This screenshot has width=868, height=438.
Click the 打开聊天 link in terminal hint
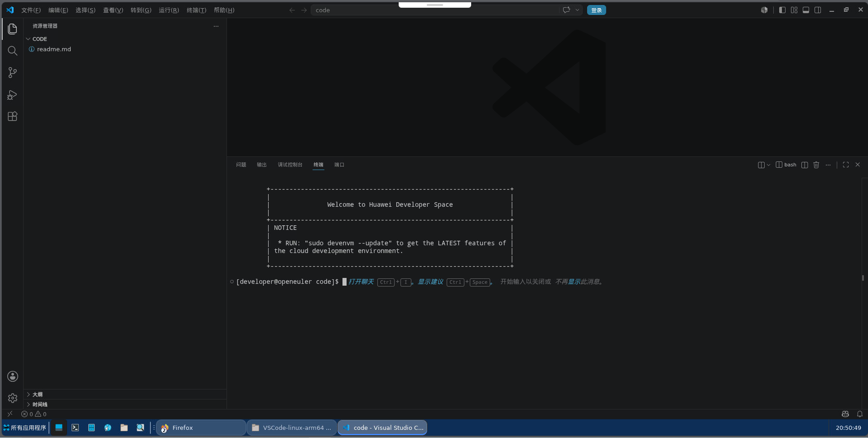tap(361, 282)
